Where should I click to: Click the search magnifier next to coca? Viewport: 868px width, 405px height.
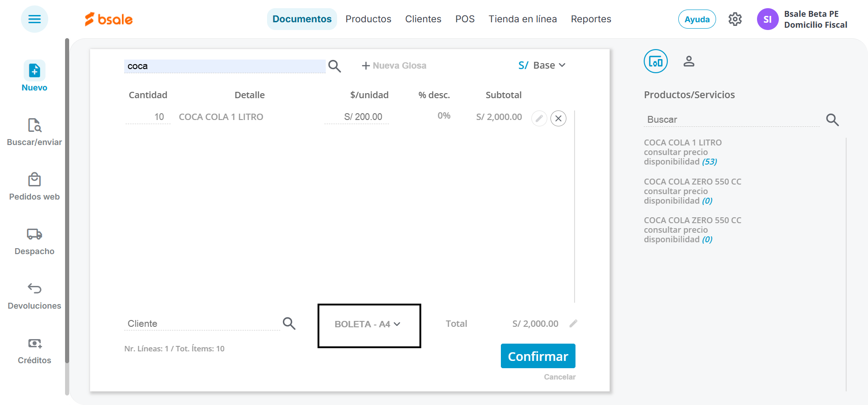[x=335, y=66]
